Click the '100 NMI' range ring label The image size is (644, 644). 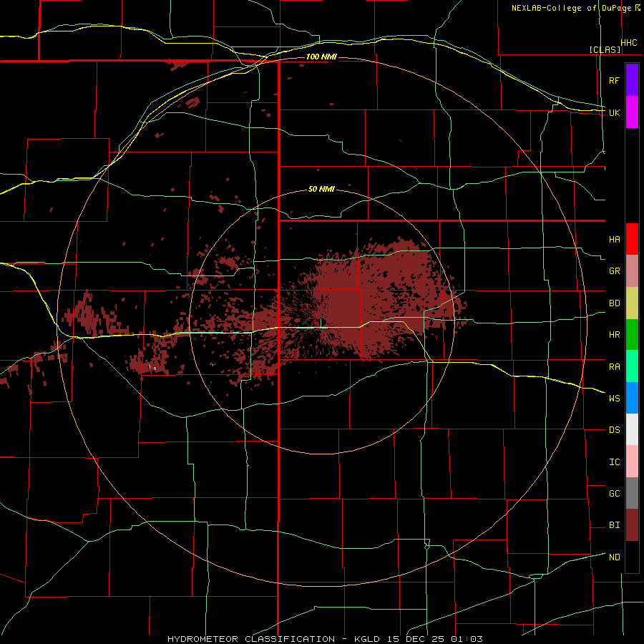pyautogui.click(x=321, y=57)
